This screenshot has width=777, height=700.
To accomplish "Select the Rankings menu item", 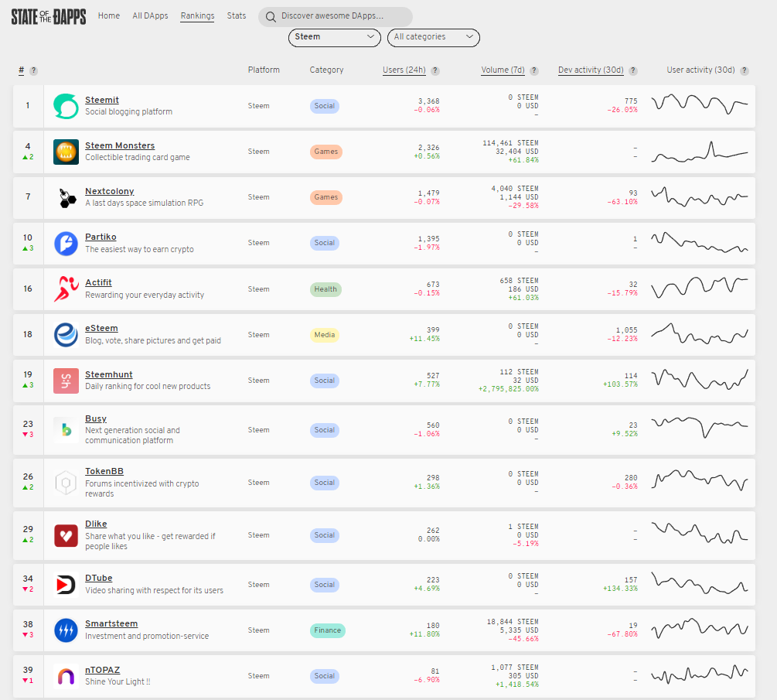I will (x=197, y=16).
